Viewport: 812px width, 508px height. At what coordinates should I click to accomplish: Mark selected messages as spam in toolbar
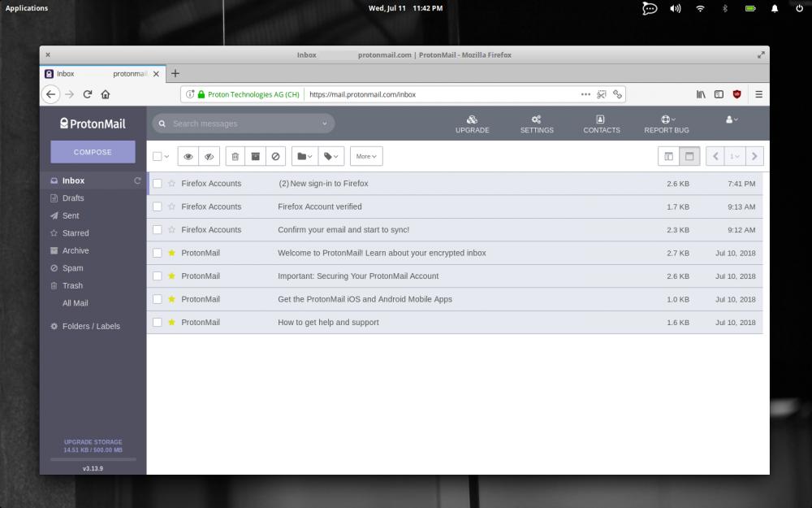coord(275,156)
